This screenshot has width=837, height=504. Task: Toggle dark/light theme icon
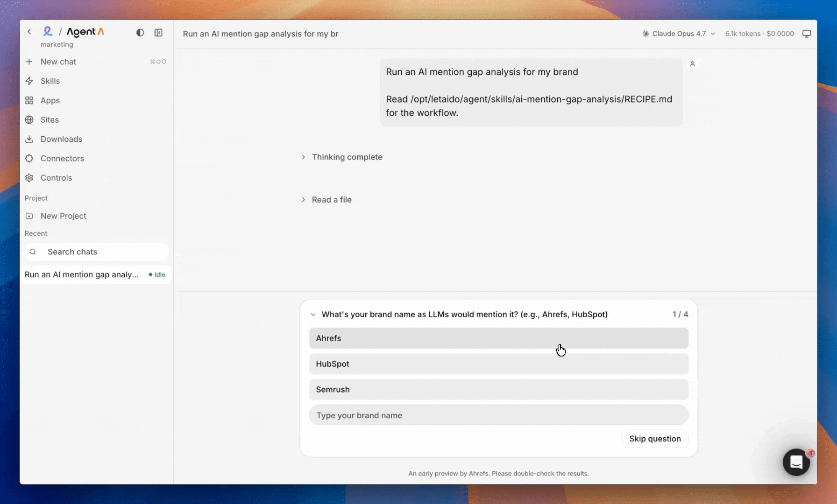[x=140, y=33]
